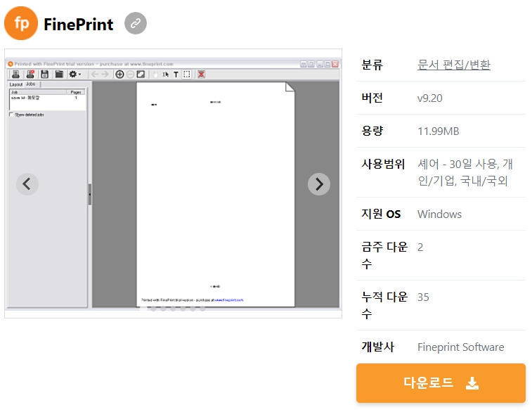
Task: Switch to the Layout tab
Action: [x=16, y=84]
